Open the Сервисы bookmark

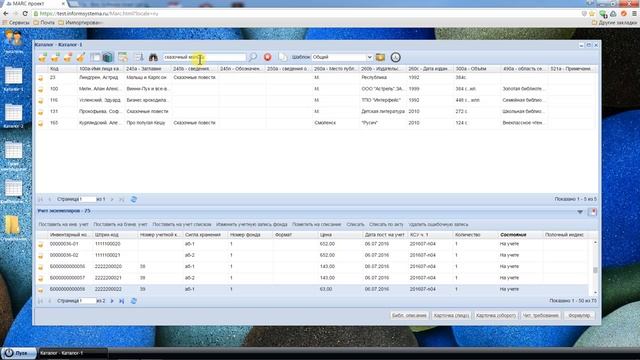coord(16,23)
